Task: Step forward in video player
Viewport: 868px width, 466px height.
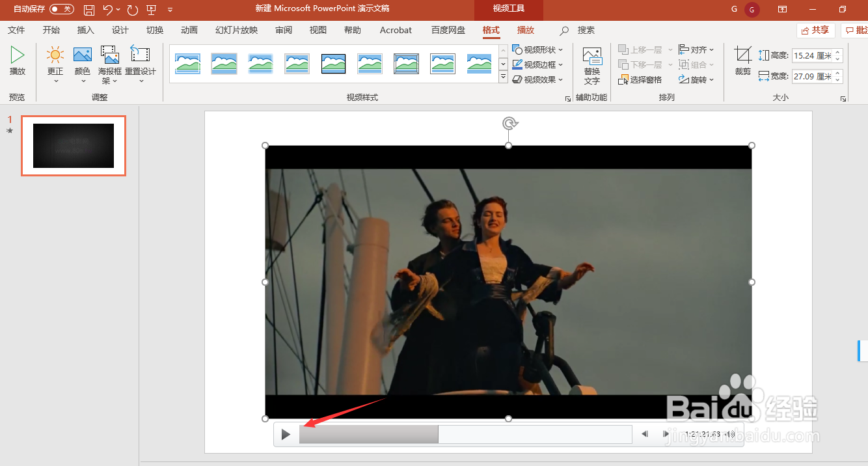Action: (x=666, y=434)
